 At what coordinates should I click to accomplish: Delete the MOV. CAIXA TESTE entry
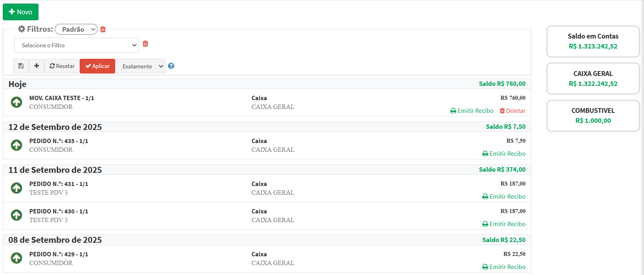click(512, 111)
